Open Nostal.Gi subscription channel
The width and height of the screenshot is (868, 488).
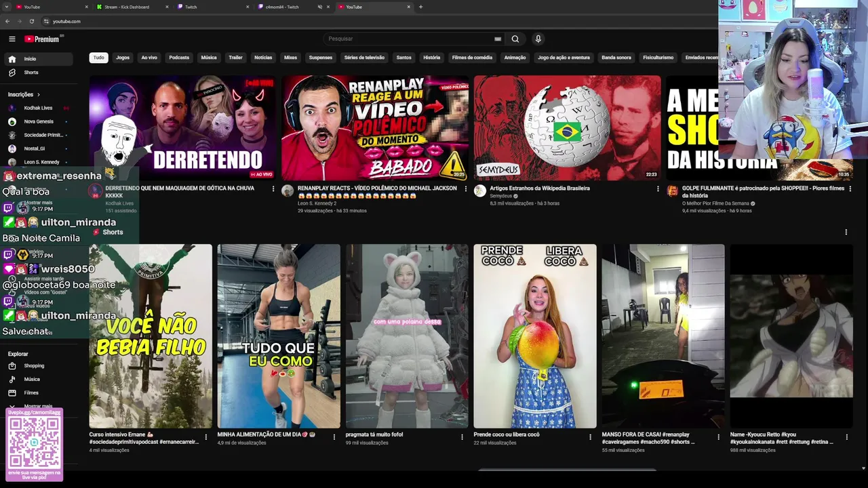coord(38,148)
